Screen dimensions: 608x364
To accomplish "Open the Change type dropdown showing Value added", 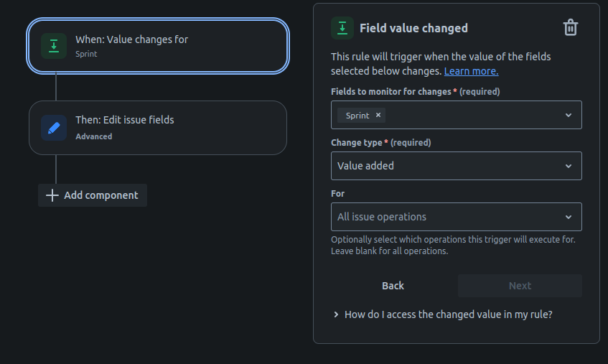I will coord(445,166).
